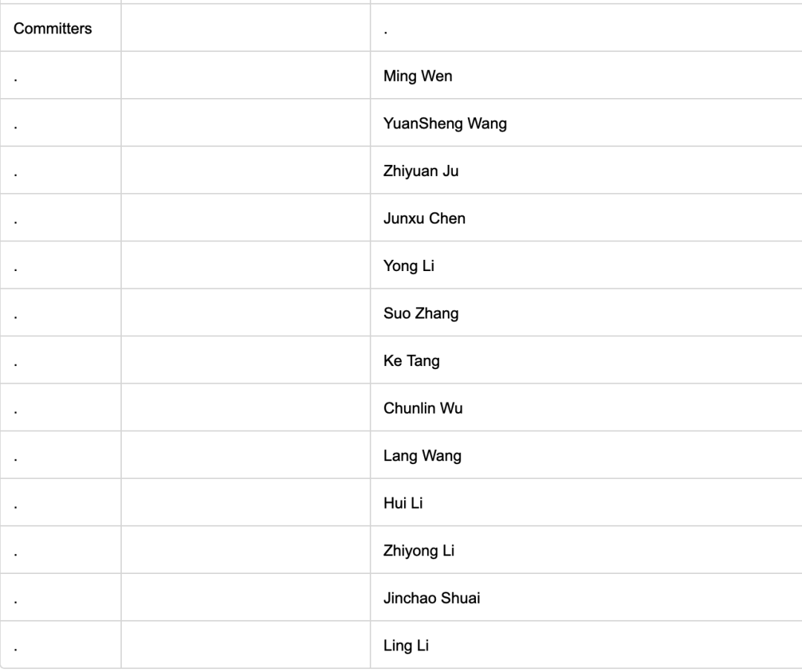Select the Ke Tang cell

coord(411,361)
